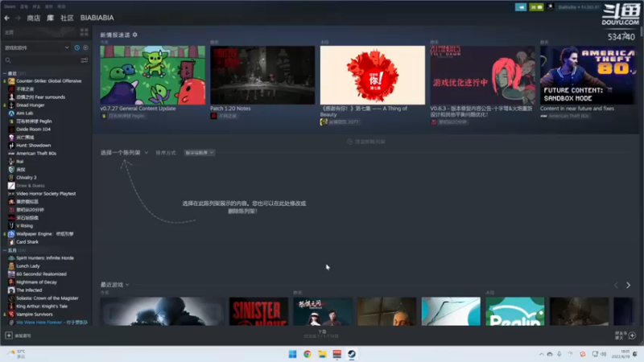Open the shelf sort order dropdown
This screenshot has height=362, width=644.
[x=199, y=153]
